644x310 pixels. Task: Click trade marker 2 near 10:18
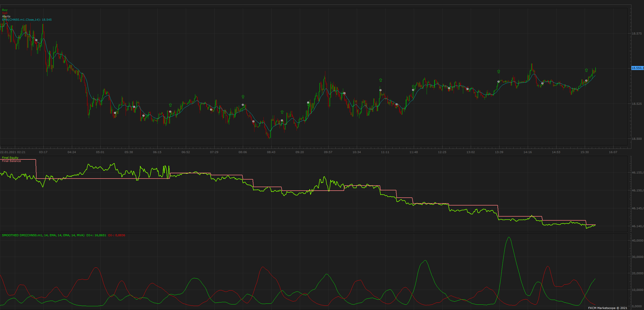coord(344,93)
